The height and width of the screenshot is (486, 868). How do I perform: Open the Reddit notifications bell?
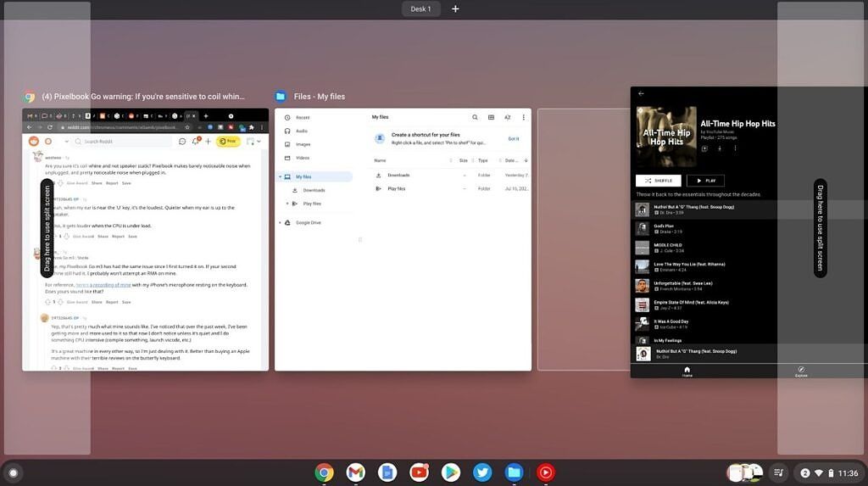point(196,142)
